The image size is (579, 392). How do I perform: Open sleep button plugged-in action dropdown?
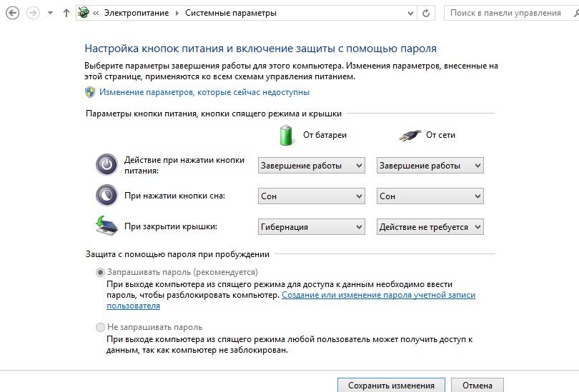click(430, 196)
